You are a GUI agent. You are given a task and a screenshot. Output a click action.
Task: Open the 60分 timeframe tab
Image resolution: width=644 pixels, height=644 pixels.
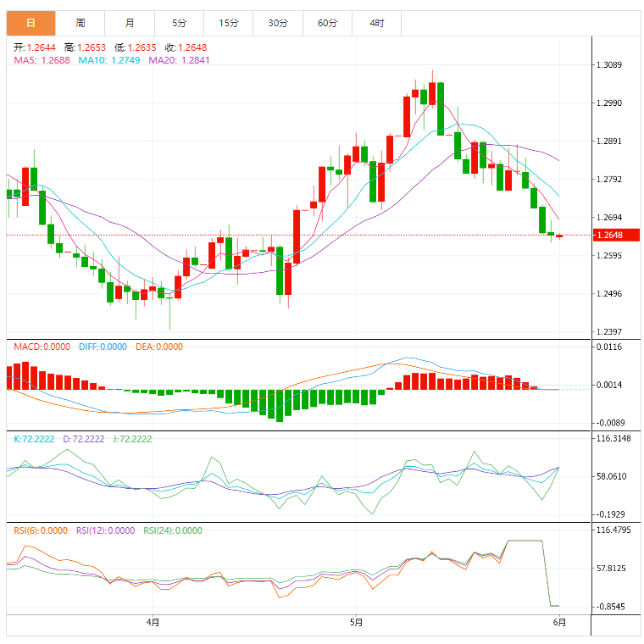(327, 23)
